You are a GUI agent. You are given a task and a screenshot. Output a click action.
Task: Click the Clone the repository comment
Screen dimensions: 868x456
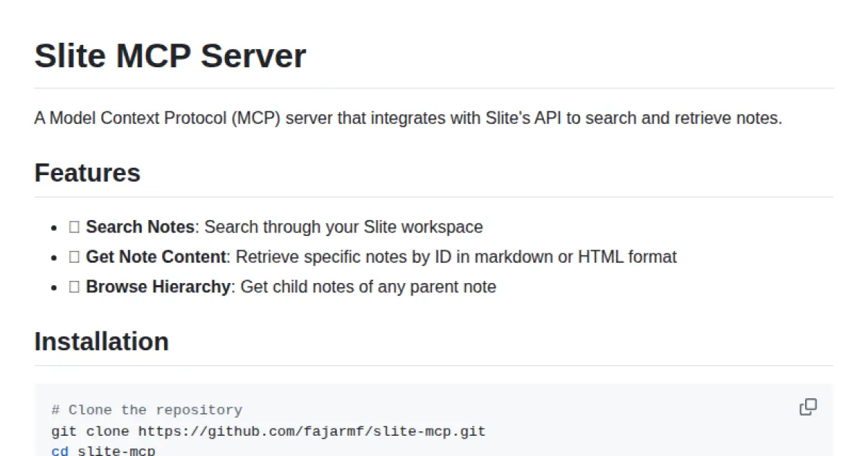coord(147,410)
